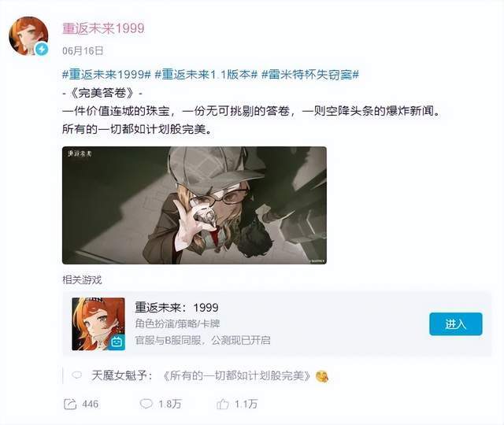Click the 1.8万 comment count
This screenshot has height=425, width=504.
[x=170, y=404]
